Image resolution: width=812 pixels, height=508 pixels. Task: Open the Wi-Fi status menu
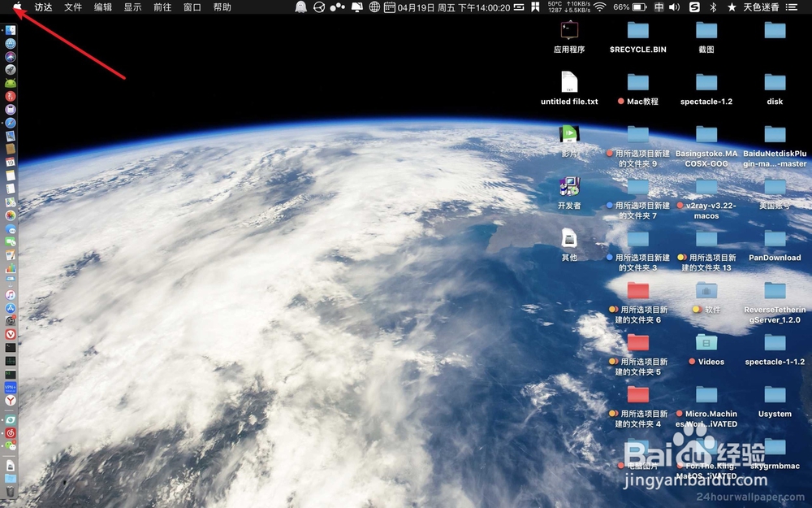(x=600, y=7)
